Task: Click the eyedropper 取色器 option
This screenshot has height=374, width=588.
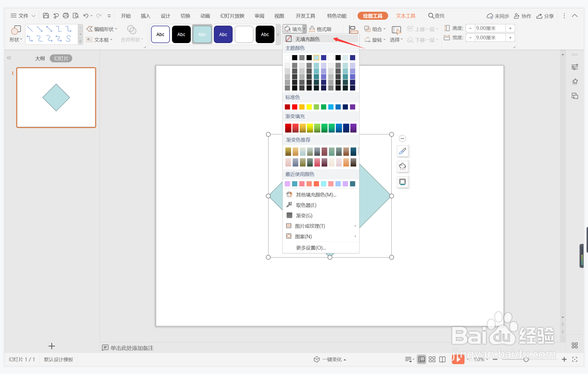Action: (x=306, y=205)
